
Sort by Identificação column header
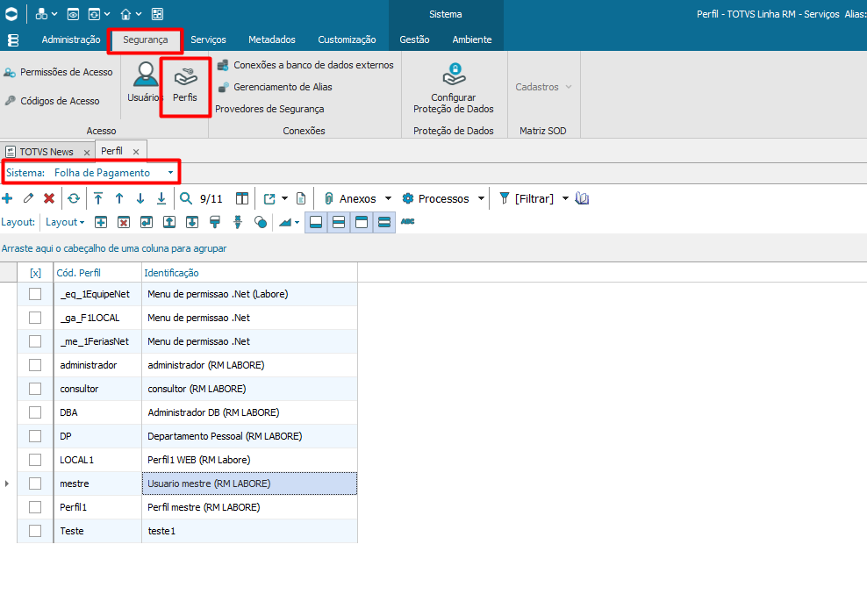(x=249, y=273)
